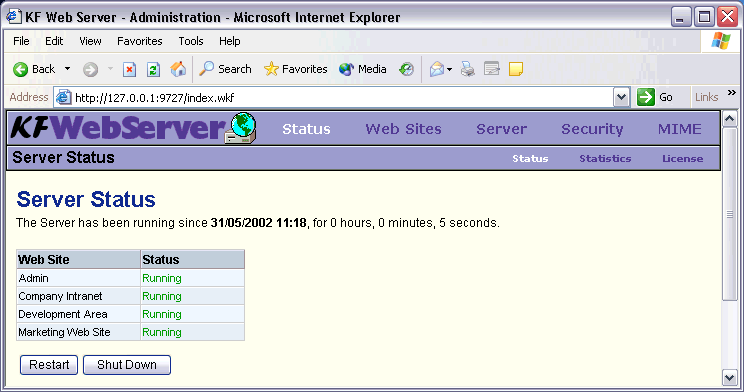Open the Statistics sub-navigation link
The height and width of the screenshot is (392, 744).
605,159
